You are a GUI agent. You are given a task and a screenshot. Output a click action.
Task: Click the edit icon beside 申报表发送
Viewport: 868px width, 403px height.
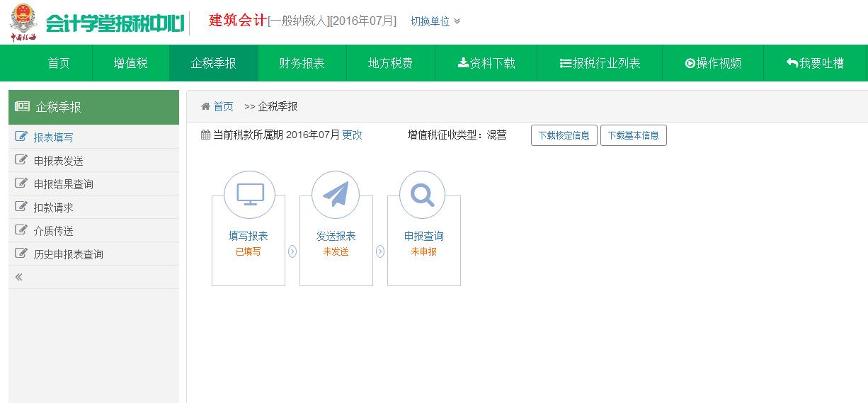[x=21, y=160]
